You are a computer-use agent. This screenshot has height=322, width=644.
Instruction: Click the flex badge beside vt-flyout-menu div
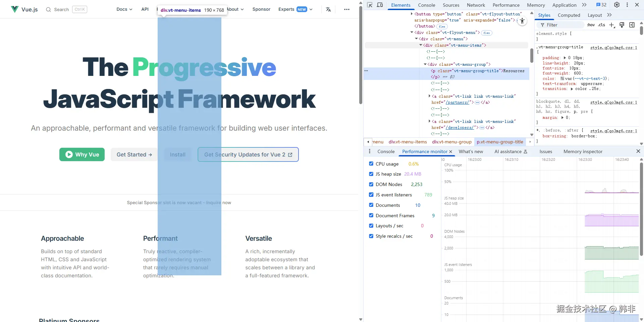click(x=487, y=33)
